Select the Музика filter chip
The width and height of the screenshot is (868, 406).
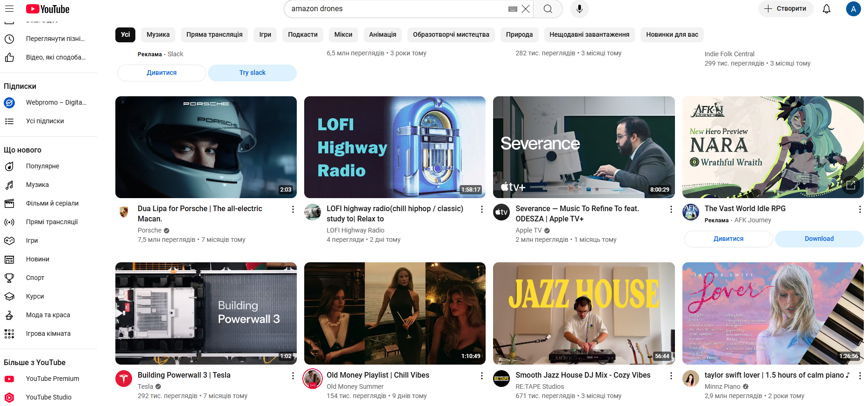click(x=158, y=34)
